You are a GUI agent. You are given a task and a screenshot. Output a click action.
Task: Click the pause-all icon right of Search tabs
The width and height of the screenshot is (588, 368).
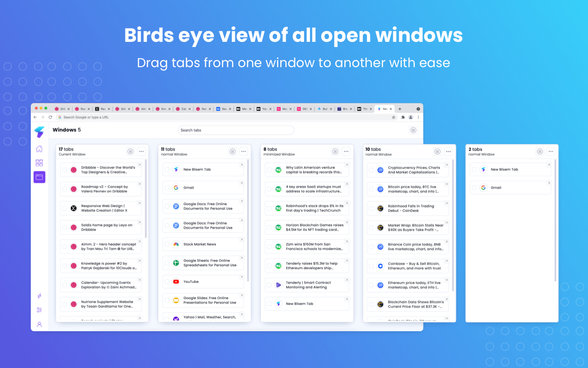[413, 130]
